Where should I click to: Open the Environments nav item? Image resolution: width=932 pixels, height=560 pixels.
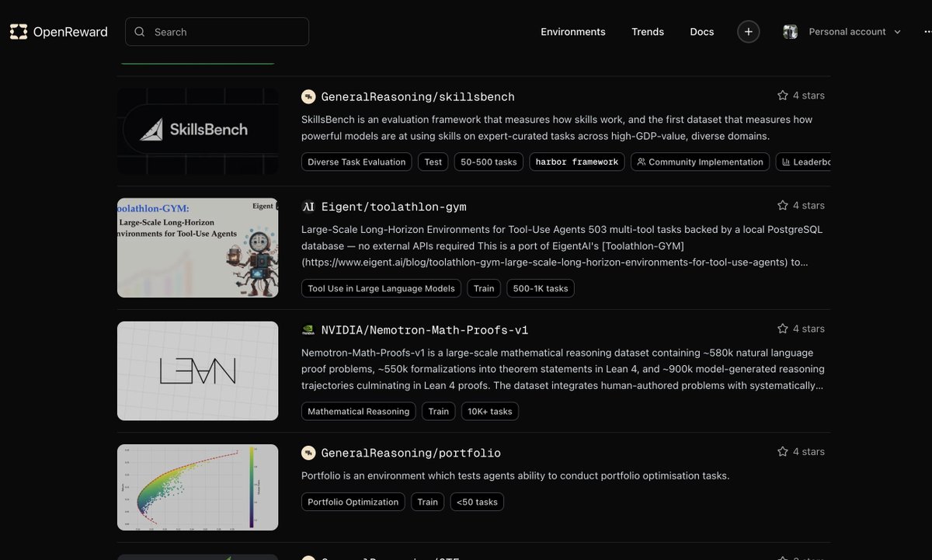pyautogui.click(x=573, y=32)
